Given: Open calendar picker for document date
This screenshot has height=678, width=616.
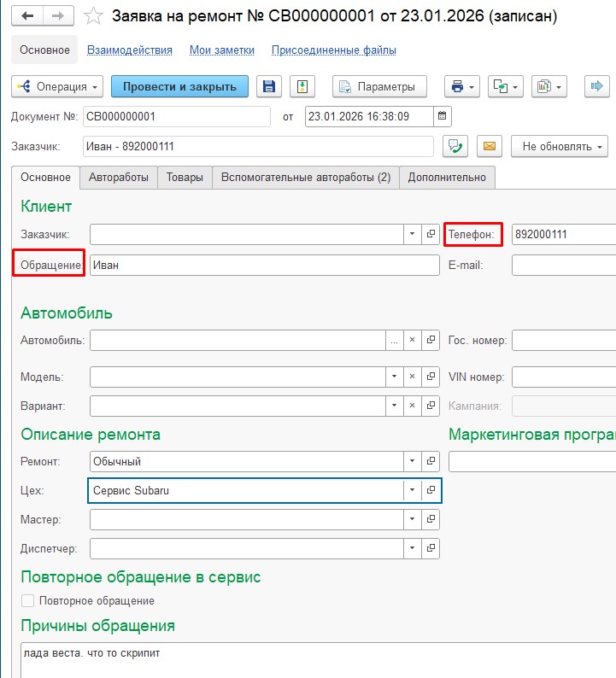Looking at the screenshot, I should (x=442, y=116).
